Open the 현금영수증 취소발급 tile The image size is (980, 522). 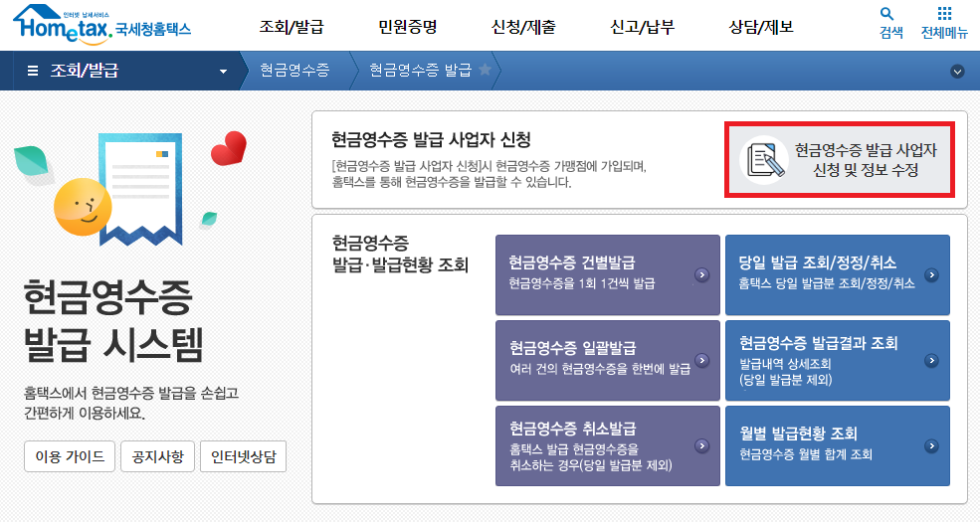point(608,445)
